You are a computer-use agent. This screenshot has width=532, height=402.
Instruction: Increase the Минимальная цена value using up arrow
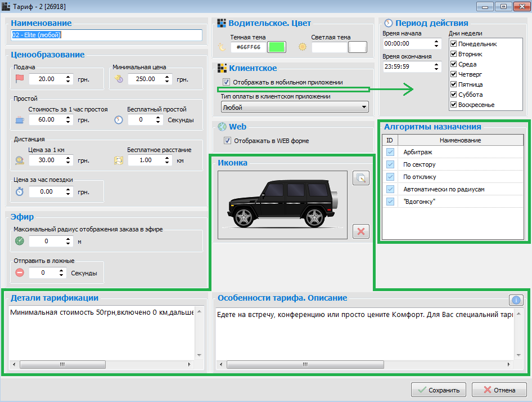[x=168, y=77]
